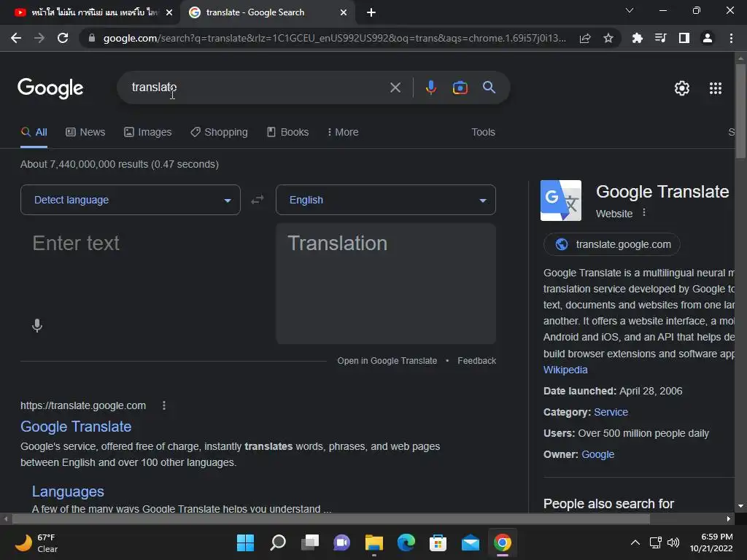Close the YouTube browser tab
747x560 pixels.
click(x=169, y=12)
